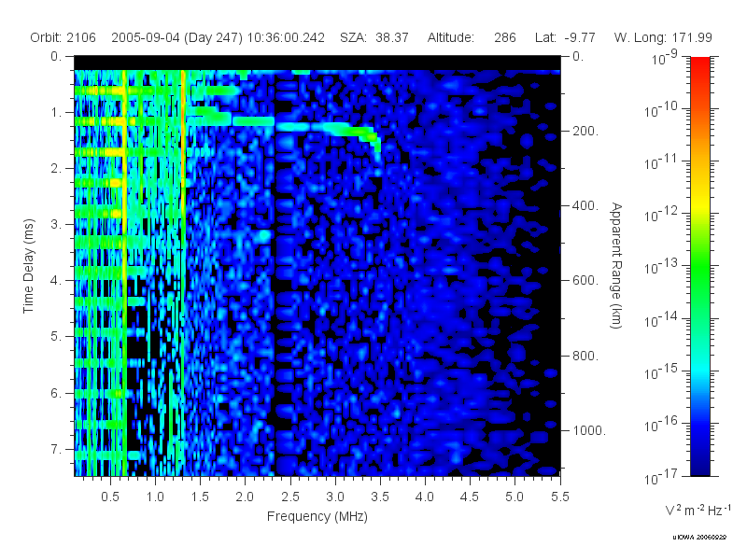This screenshot has height=560, width=747.
Task: Click the 3.0 frequency tick label
Action: point(335,497)
